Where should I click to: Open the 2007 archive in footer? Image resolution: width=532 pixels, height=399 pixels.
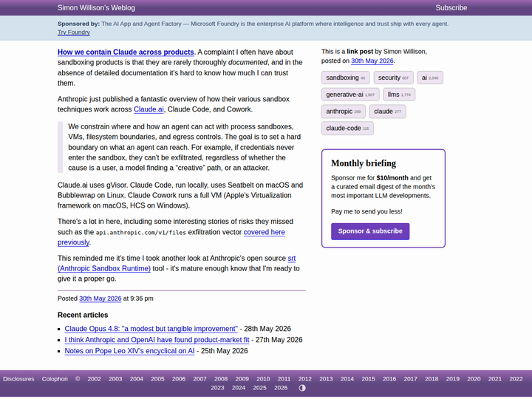[199, 379]
